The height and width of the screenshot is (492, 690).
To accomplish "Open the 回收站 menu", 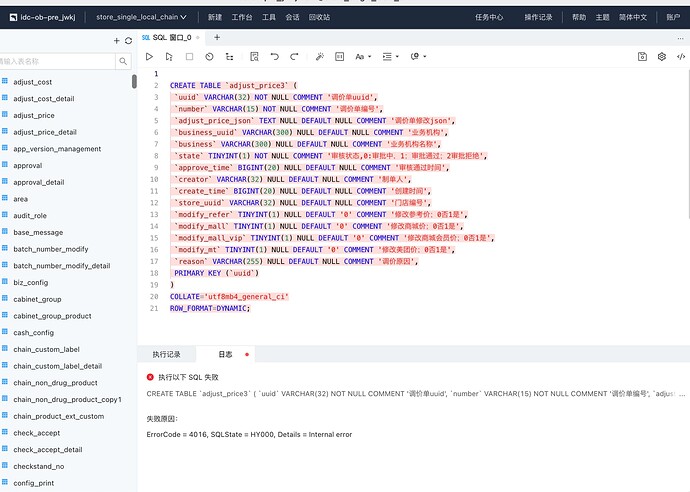I will tap(319, 17).
